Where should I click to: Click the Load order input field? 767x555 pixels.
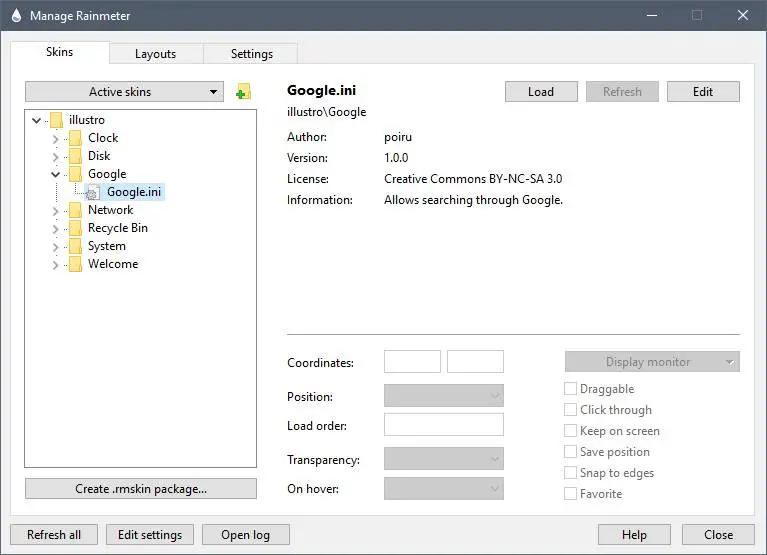tap(444, 425)
